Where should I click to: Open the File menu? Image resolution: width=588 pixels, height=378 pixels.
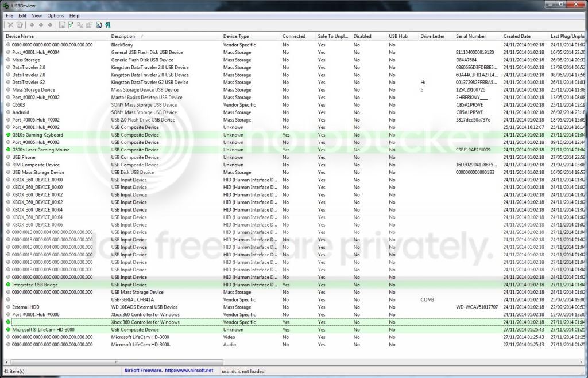[9, 15]
